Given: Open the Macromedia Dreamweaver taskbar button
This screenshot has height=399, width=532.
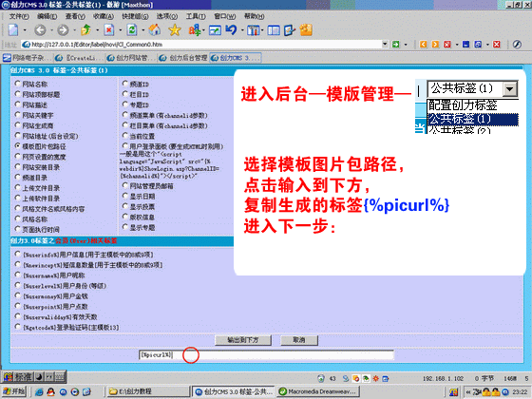Looking at the screenshot, I should coord(318,391).
